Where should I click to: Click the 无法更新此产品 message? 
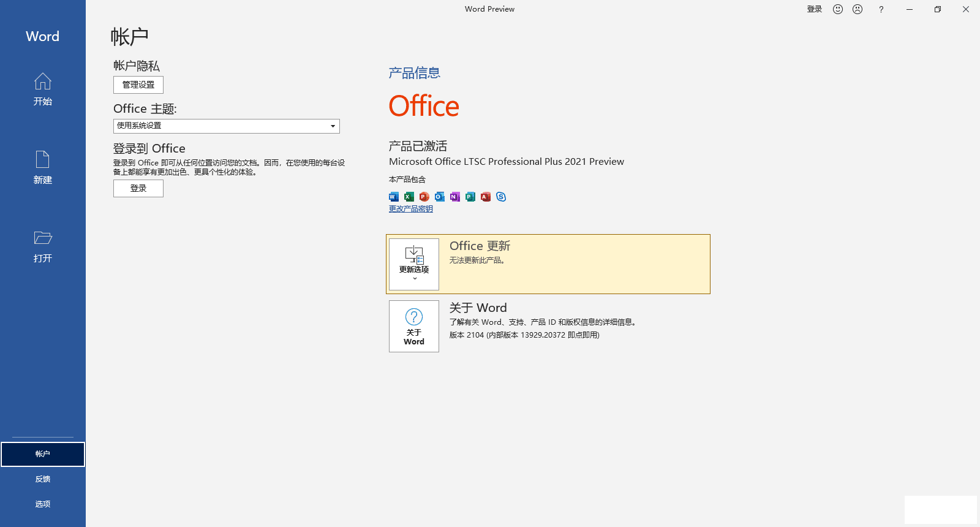click(477, 260)
